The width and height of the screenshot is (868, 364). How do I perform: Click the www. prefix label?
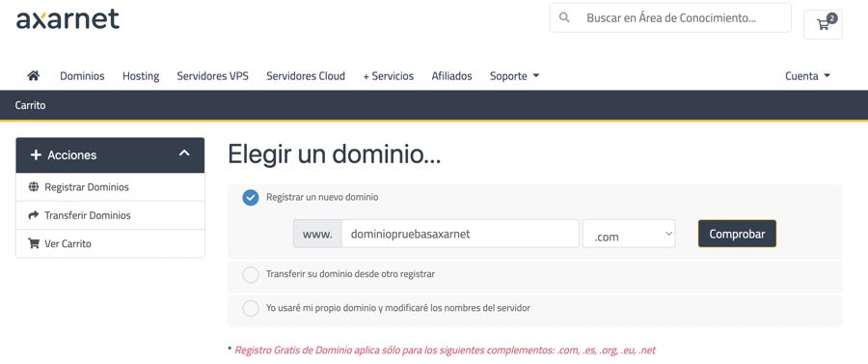[317, 234]
